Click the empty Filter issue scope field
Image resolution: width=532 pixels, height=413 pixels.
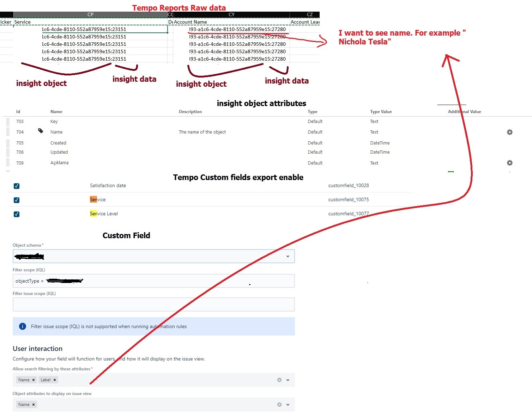pos(153,304)
